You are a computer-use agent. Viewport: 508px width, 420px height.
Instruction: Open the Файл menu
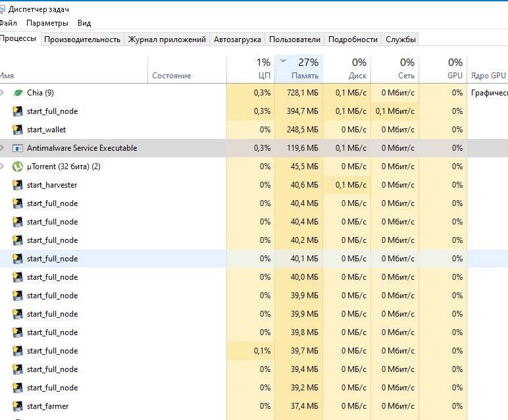pyautogui.click(x=9, y=23)
